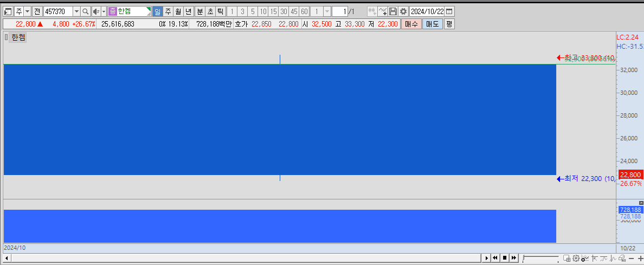Click the volume value 728,188 label

(x=630, y=210)
